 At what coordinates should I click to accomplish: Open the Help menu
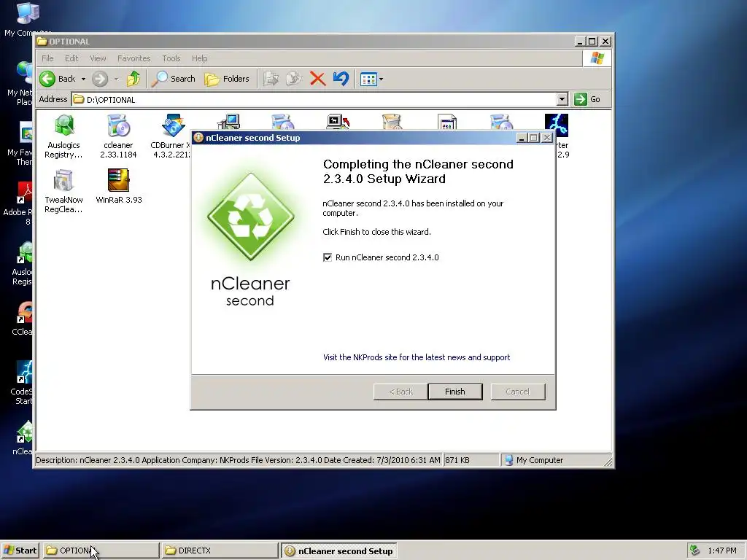click(200, 58)
